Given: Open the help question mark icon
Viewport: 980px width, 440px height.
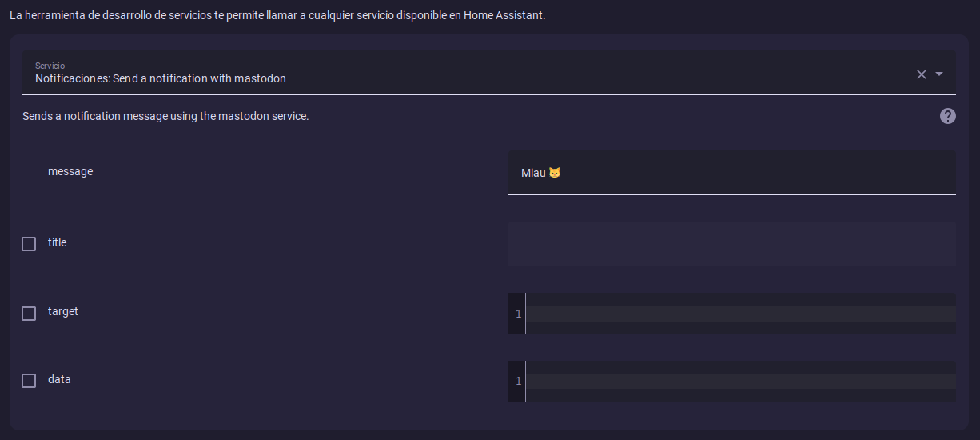Looking at the screenshot, I should tap(947, 116).
